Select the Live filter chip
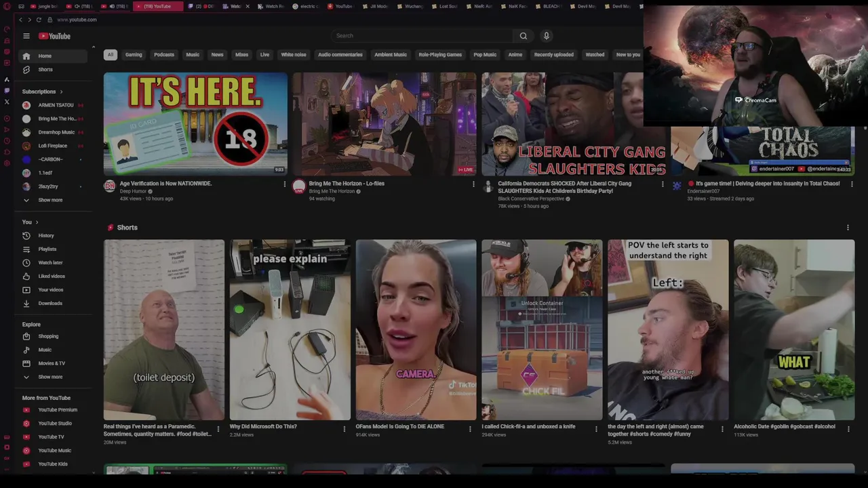 click(x=264, y=55)
